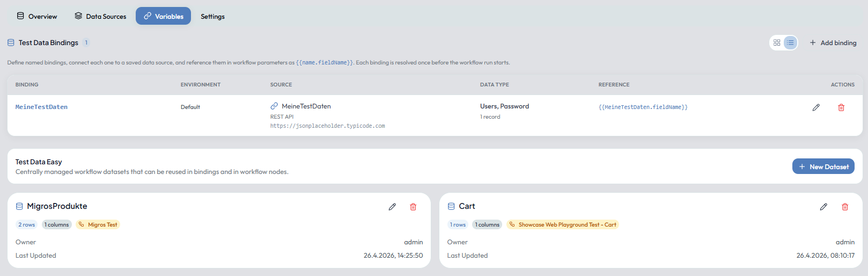Click the {{MeineTestDaten.fieldName}} reference
Image resolution: width=868 pixels, height=276 pixels.
[x=643, y=107]
